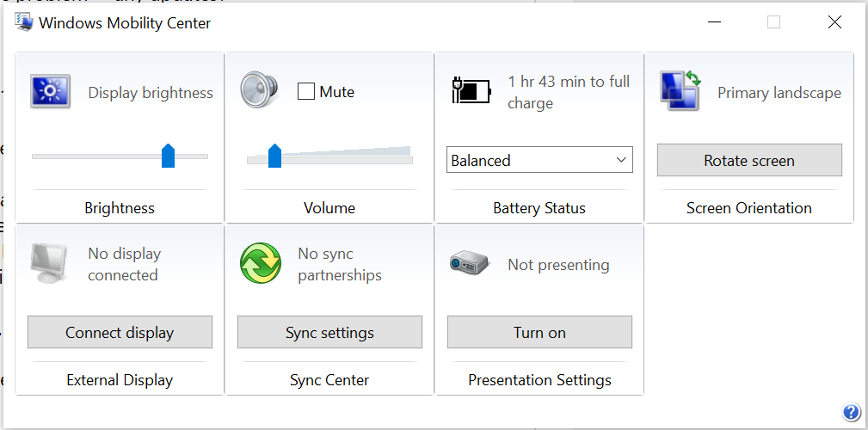Check the Mute checkbox
This screenshot has width=868, height=430.
tap(306, 91)
